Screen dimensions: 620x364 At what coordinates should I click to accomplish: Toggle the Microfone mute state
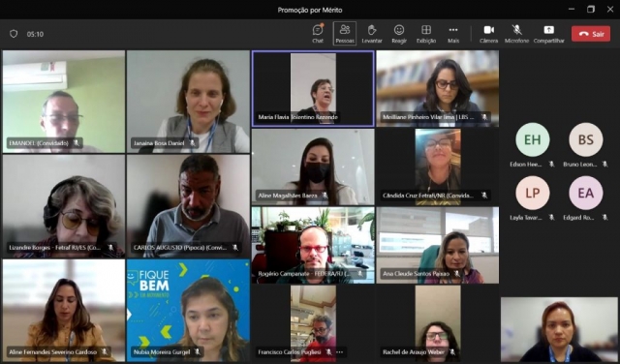pyautogui.click(x=516, y=34)
